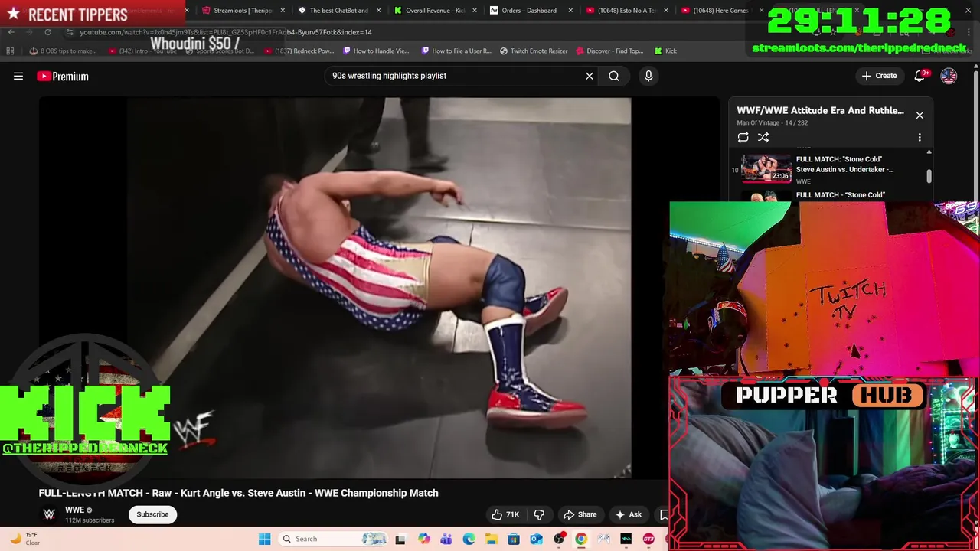Viewport: 980px width, 551px height.
Task: Open Microsoft Store on taskbar
Action: pyautogui.click(x=513, y=539)
